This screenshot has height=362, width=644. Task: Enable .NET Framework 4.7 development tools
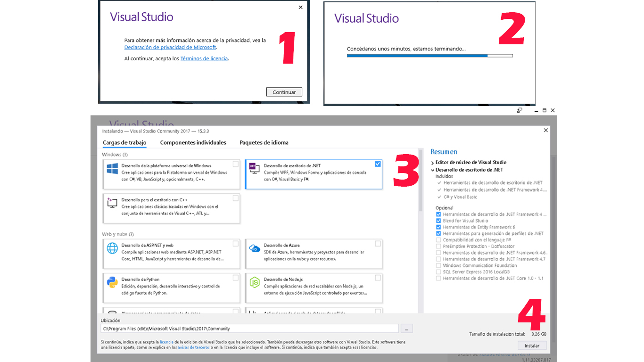pyautogui.click(x=438, y=259)
